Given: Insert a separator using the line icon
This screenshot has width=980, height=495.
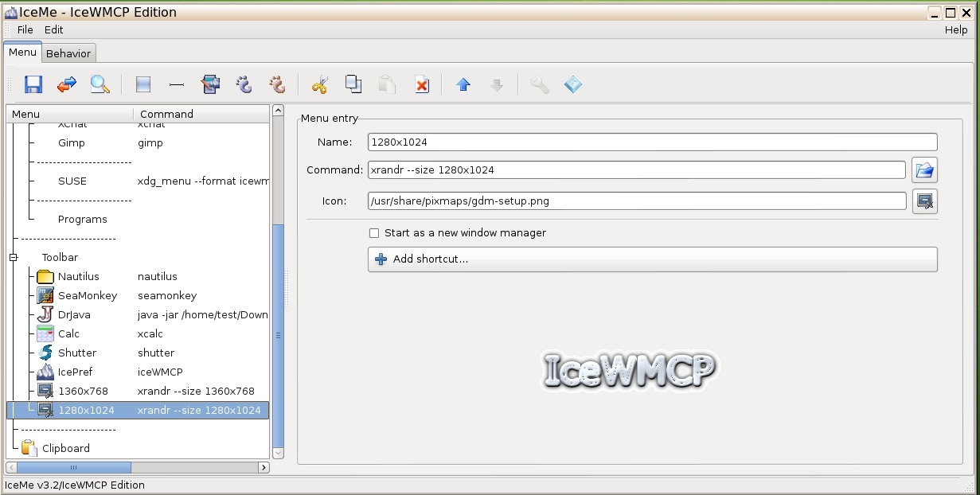Looking at the screenshot, I should coord(176,84).
